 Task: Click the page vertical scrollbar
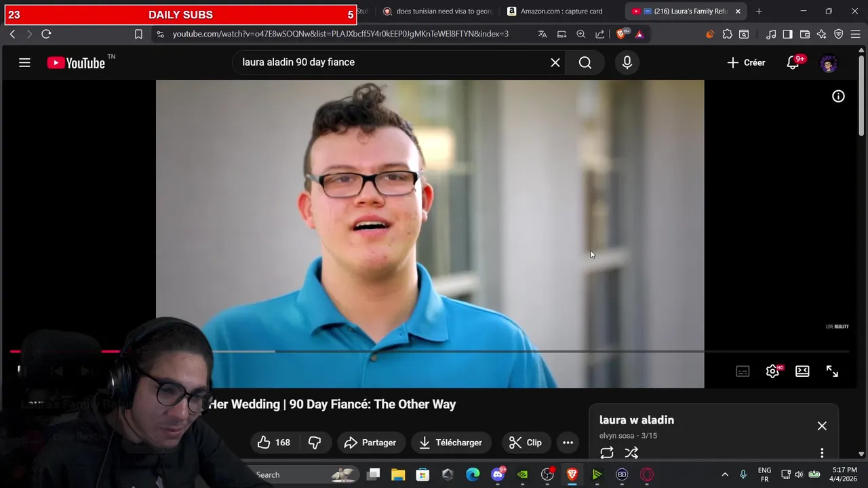[x=862, y=95]
